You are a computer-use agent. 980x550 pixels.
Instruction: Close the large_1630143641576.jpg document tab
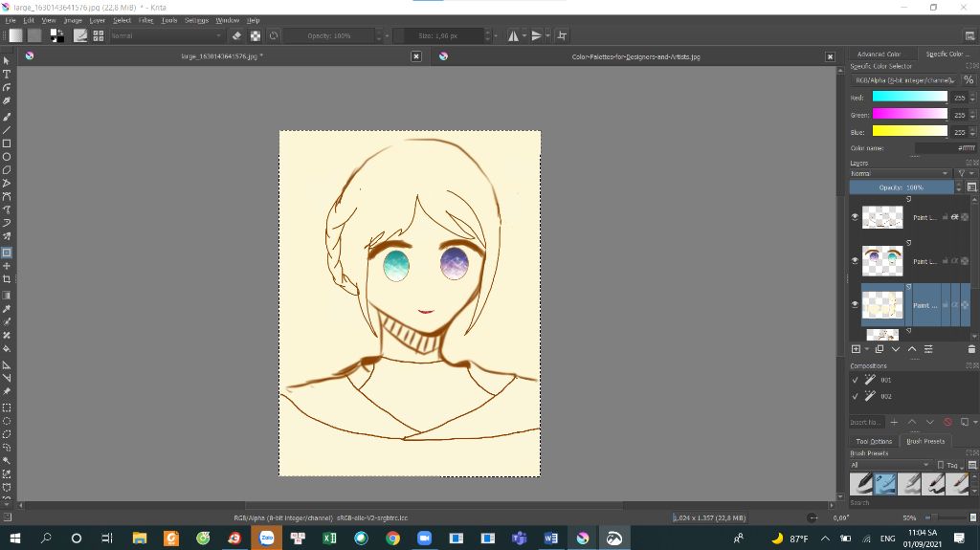click(416, 56)
